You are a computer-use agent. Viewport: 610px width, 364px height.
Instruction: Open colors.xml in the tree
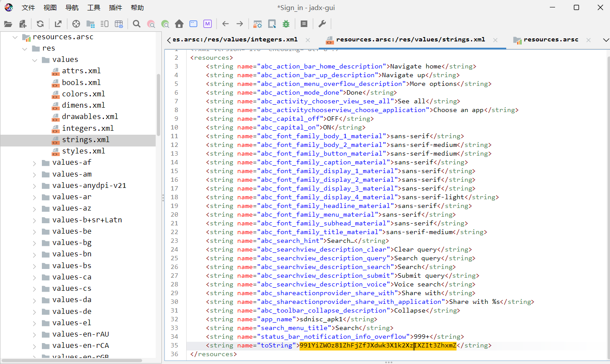point(83,94)
